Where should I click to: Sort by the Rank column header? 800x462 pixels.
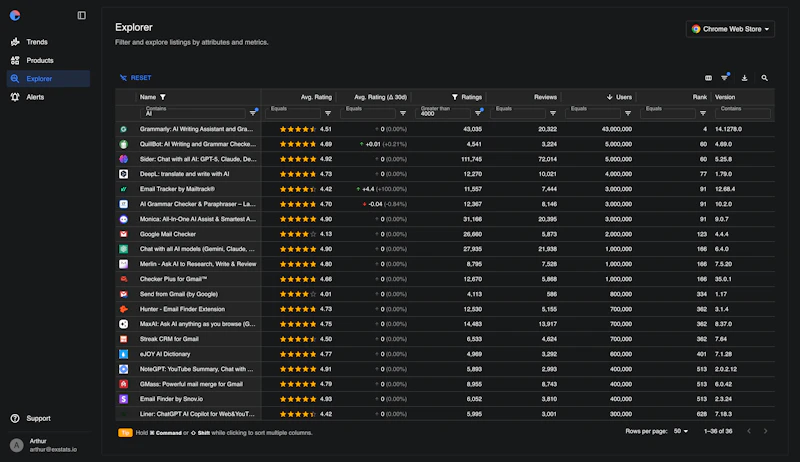(x=700, y=97)
